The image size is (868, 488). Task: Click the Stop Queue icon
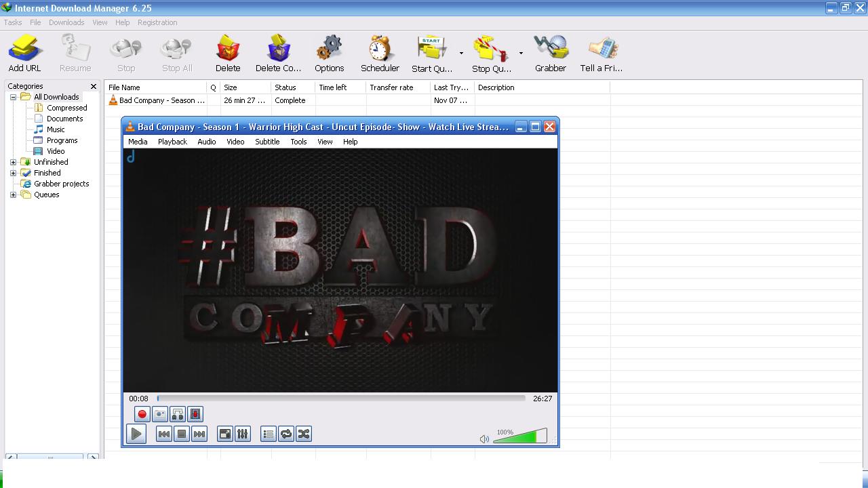(x=491, y=49)
